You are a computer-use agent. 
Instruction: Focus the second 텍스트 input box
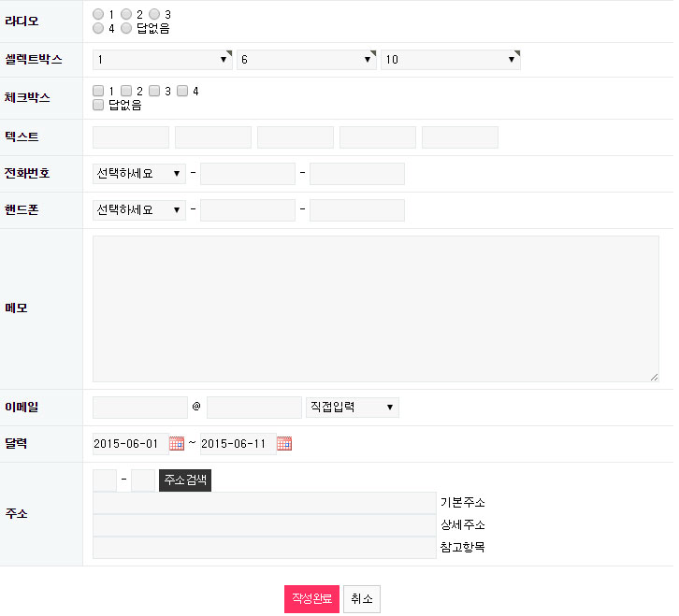[x=213, y=137]
